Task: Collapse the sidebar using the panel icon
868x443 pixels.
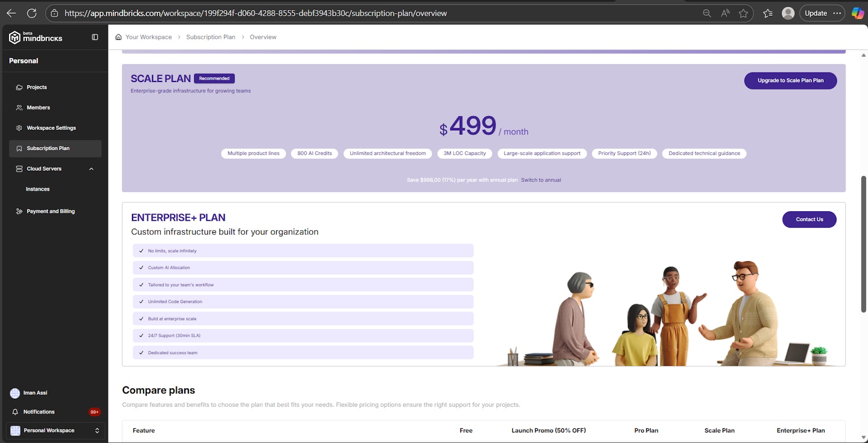Action: [x=95, y=37]
